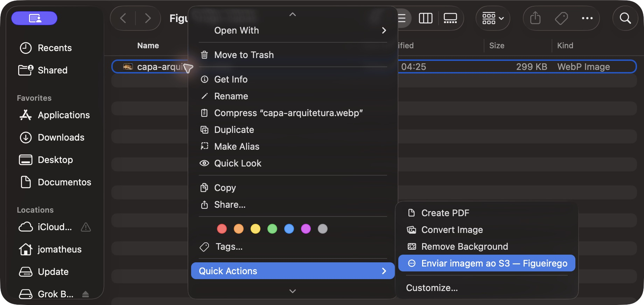This screenshot has width=644, height=305.
Task: Expand the Open With submenu
Action: click(x=293, y=30)
